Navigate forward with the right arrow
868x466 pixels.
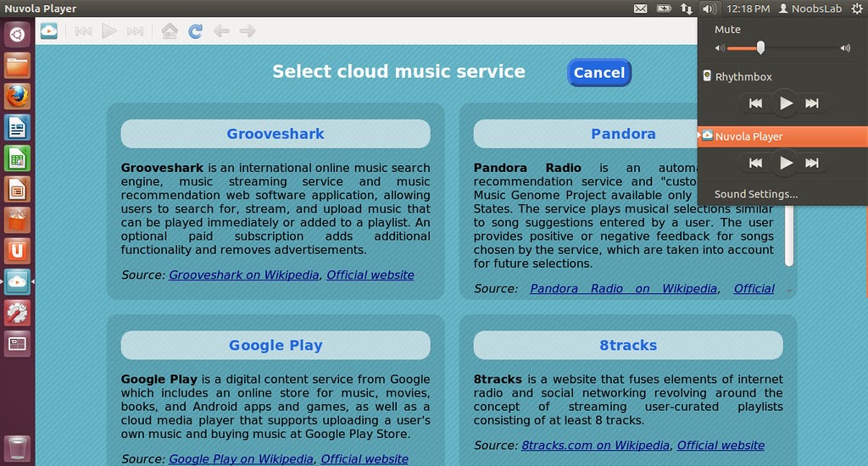248,31
